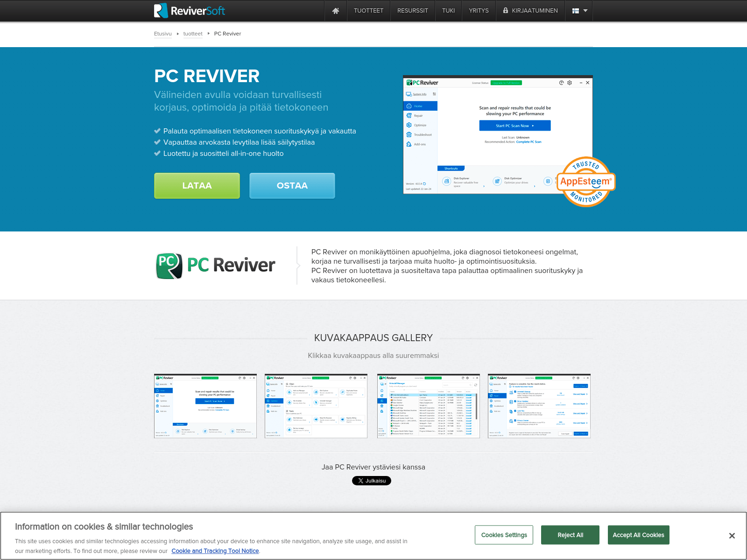This screenshot has height=560, width=747.
Task: Follow the Etusivu breadcrumb link
Action: (x=163, y=34)
